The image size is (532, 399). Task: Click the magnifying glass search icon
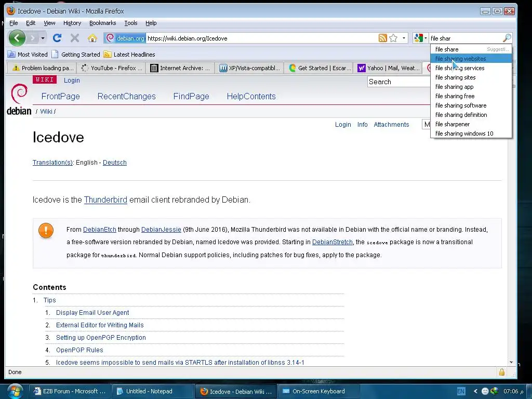(x=507, y=38)
